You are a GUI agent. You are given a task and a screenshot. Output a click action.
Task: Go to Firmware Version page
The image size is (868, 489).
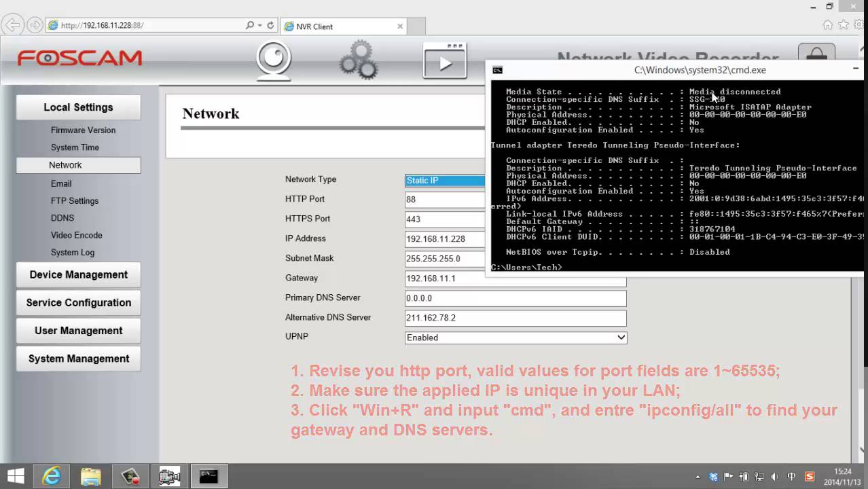(x=83, y=130)
